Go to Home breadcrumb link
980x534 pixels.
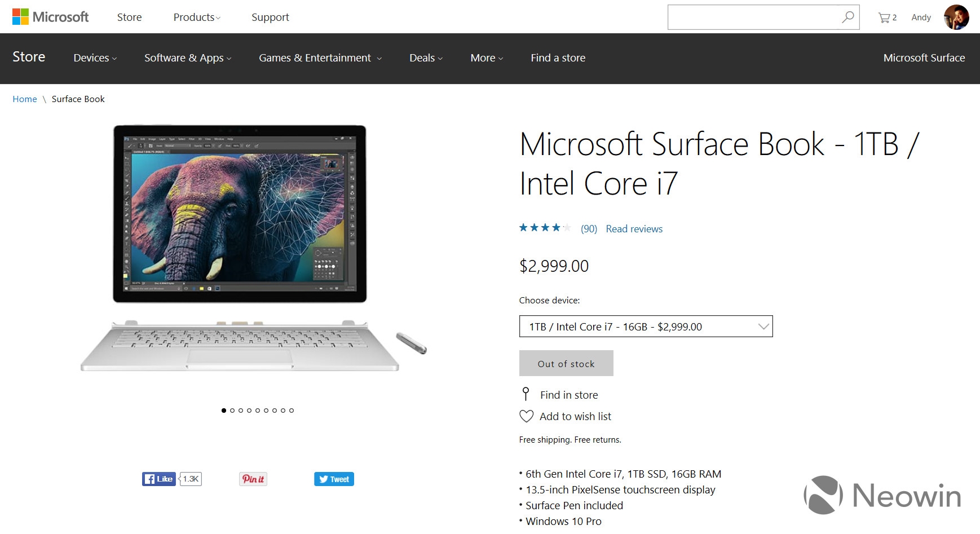[x=25, y=99]
